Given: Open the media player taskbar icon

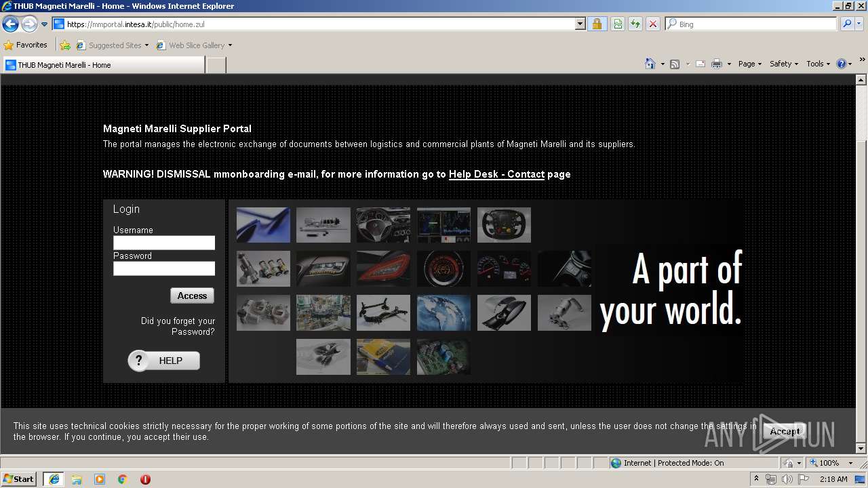Looking at the screenshot, I should pos(100,479).
